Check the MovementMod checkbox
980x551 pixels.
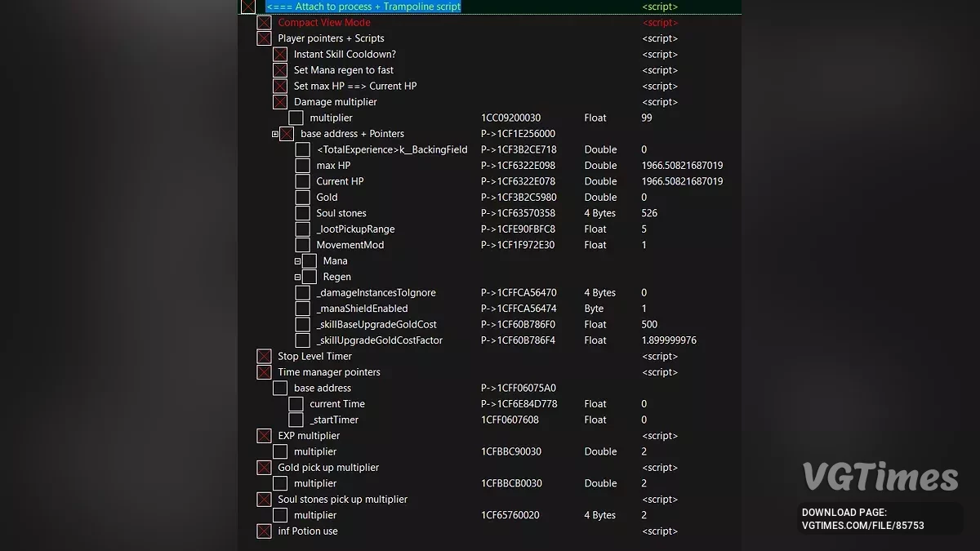(x=302, y=245)
